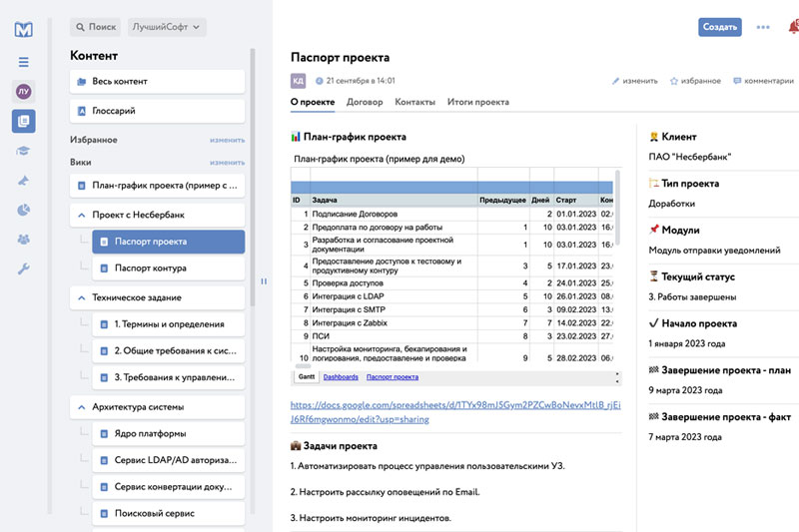Click the magnifier icon in Поиск
This screenshot has height=532, width=799.
[80, 27]
